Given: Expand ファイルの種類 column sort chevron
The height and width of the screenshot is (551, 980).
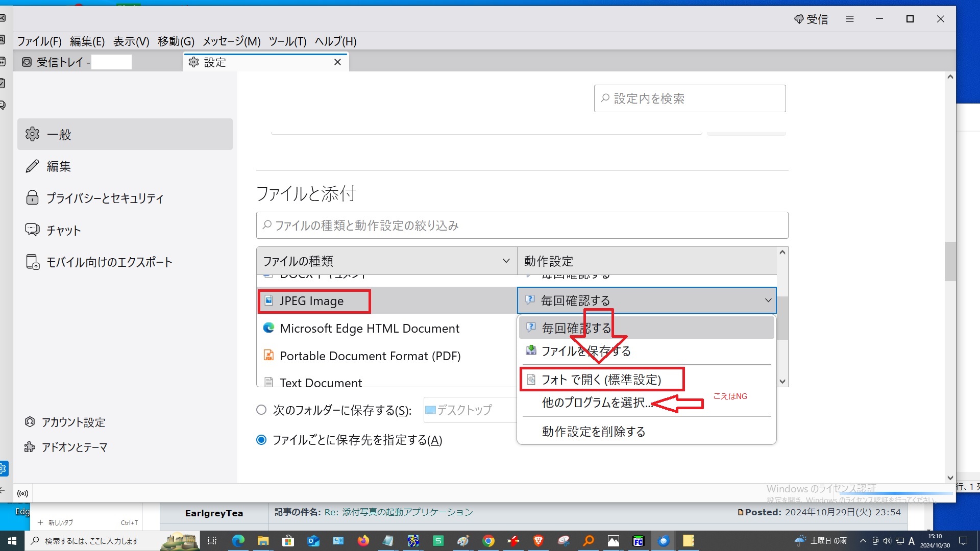Looking at the screenshot, I should pyautogui.click(x=506, y=261).
